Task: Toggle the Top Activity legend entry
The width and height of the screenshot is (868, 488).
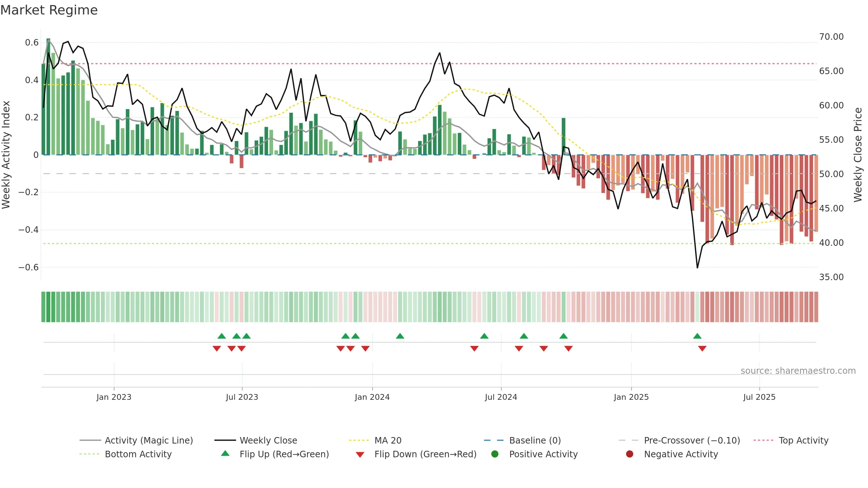Action: (791, 440)
